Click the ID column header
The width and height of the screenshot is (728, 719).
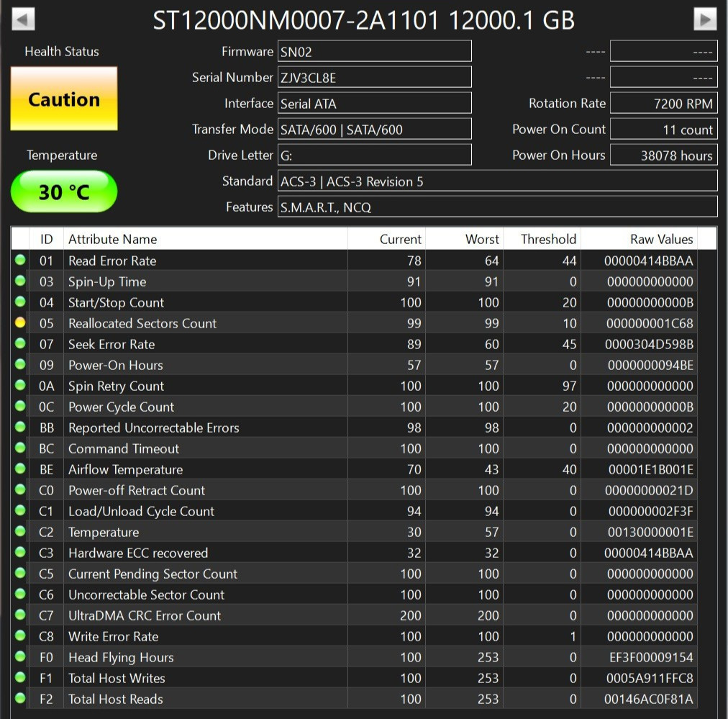point(47,239)
